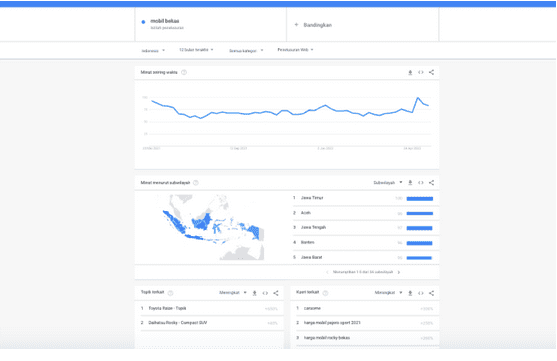Click the Indonesia map in subwilayah panel
This screenshot has height=361, width=557.
coord(213,227)
